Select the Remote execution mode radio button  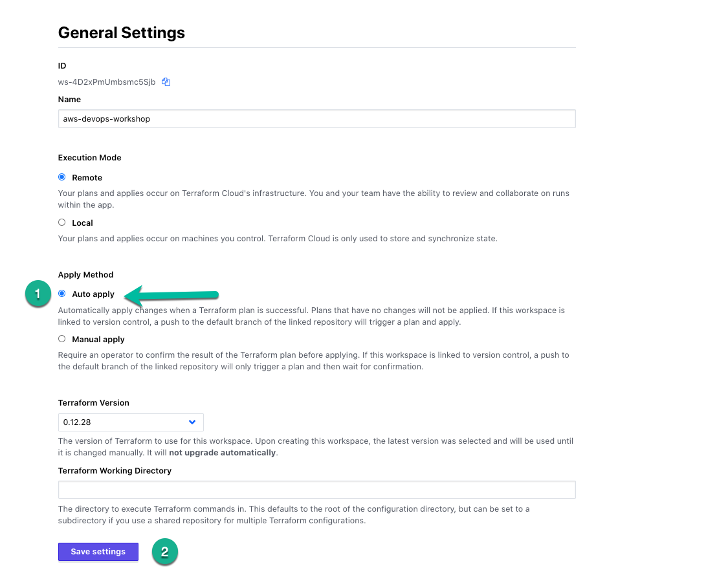pyautogui.click(x=62, y=177)
